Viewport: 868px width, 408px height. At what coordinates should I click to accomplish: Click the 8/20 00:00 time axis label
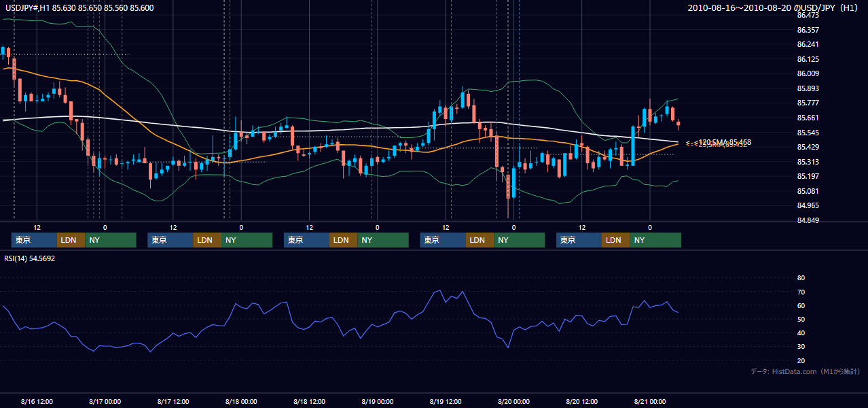[x=513, y=401]
